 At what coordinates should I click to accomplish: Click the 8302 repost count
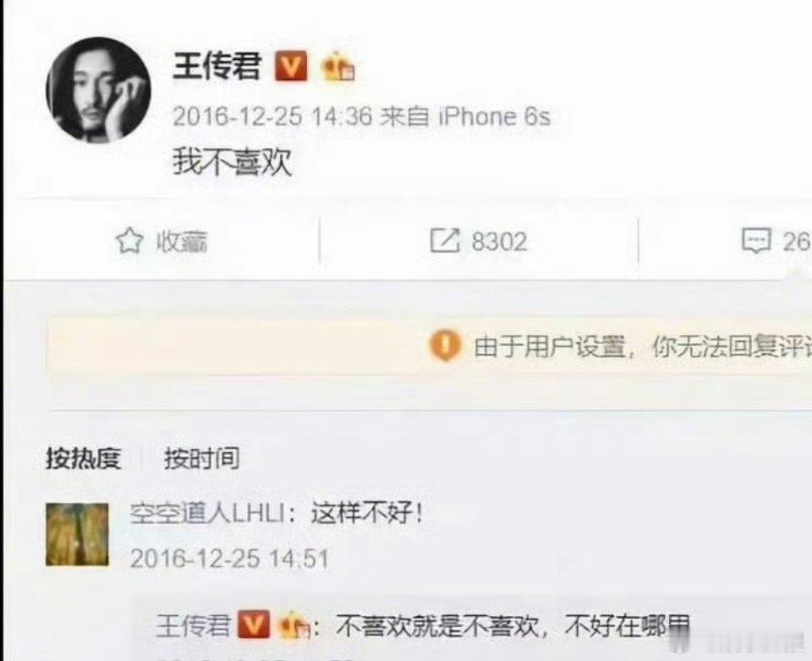coord(499,242)
